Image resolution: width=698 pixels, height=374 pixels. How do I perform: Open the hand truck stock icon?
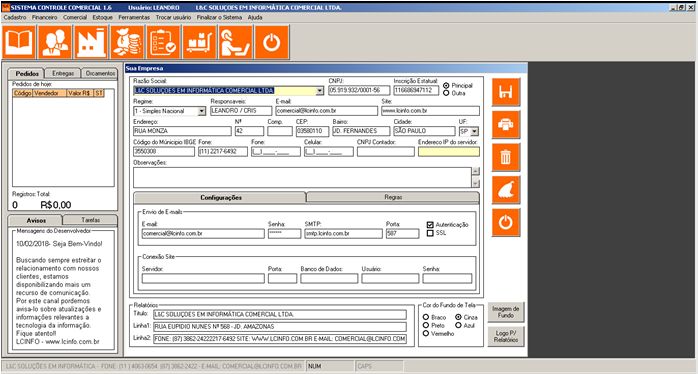point(199,42)
